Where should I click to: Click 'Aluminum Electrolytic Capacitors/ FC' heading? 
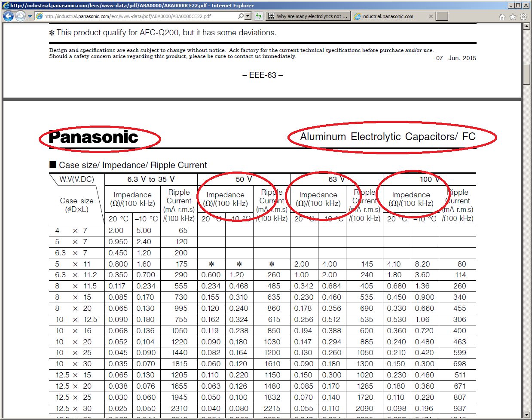pyautogui.click(x=388, y=137)
